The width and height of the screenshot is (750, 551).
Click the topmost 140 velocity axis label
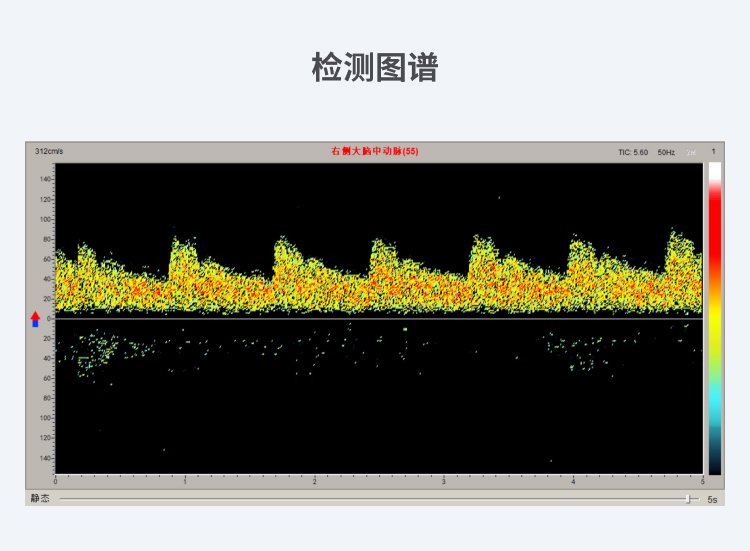pyautogui.click(x=45, y=178)
